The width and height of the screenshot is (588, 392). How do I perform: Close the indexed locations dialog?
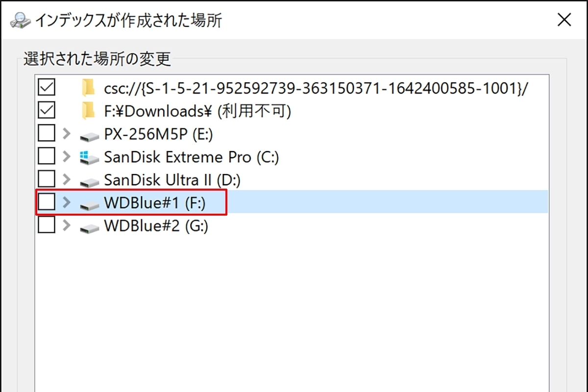click(x=564, y=20)
